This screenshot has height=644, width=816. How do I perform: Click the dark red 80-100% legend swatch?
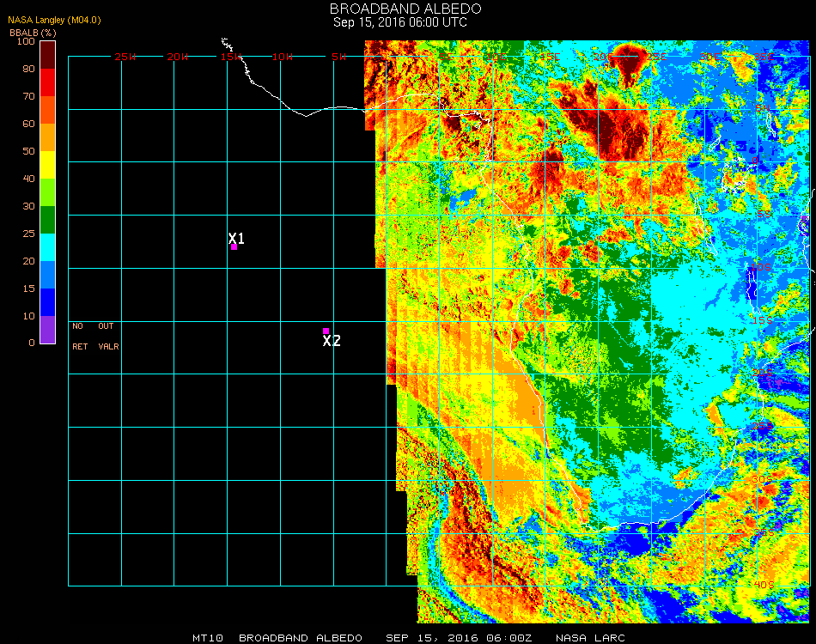point(48,55)
